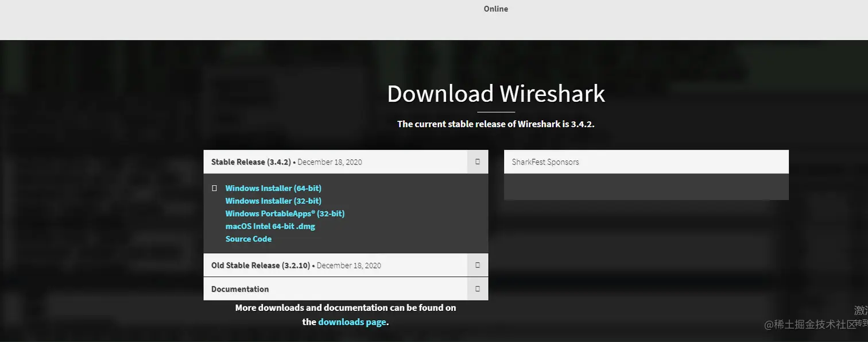Click the Online label at the top

point(496,9)
